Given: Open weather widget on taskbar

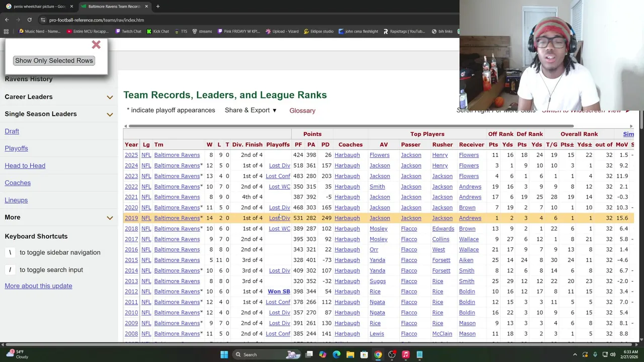Looking at the screenshot, I should coord(18,354).
